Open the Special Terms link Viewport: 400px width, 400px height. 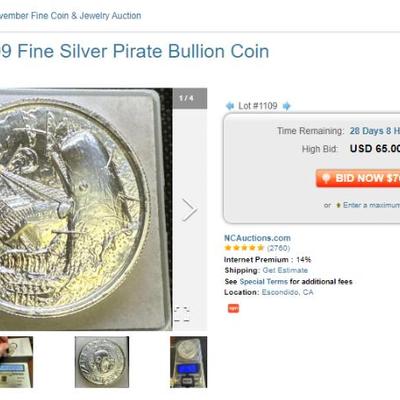coord(263,282)
